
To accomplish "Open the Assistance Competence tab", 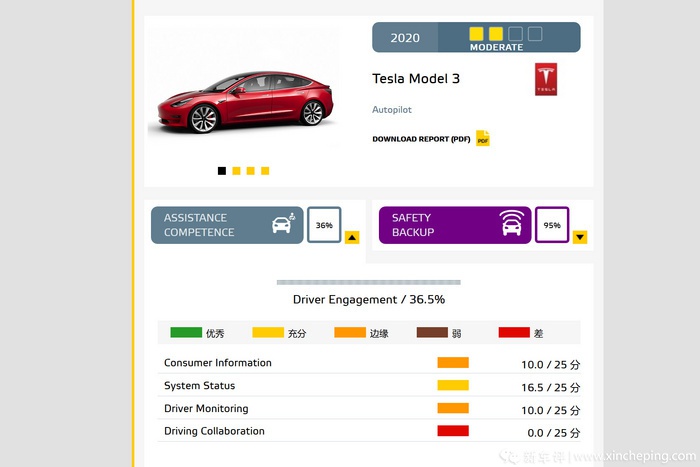I will point(227,225).
